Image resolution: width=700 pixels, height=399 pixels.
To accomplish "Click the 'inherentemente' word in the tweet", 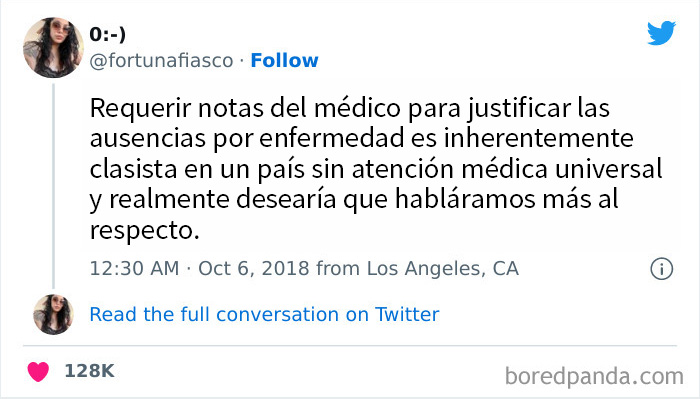I will (538, 138).
